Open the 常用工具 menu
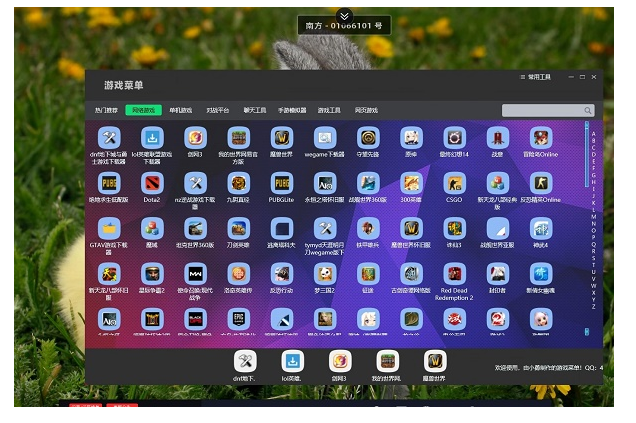636x423 pixels. [539, 77]
